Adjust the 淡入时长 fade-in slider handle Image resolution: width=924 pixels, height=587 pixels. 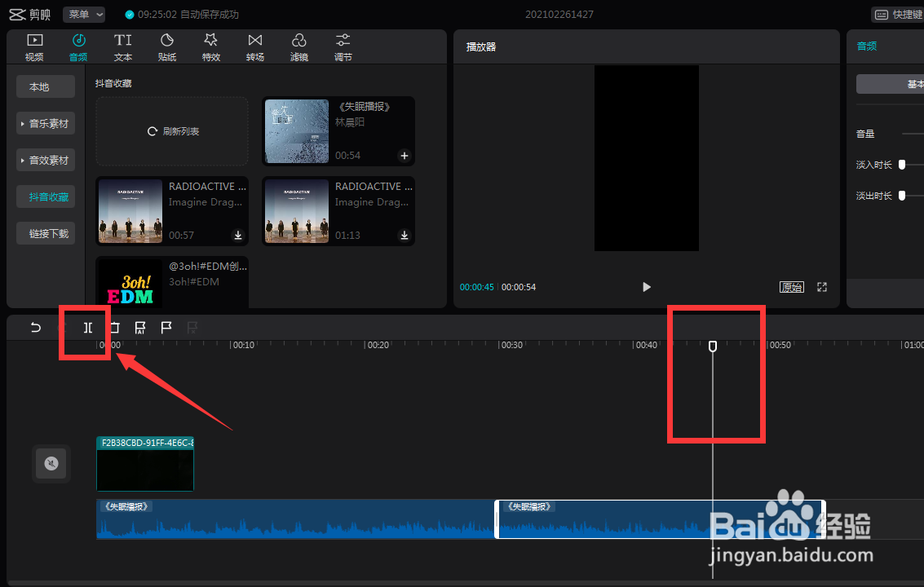(x=902, y=165)
